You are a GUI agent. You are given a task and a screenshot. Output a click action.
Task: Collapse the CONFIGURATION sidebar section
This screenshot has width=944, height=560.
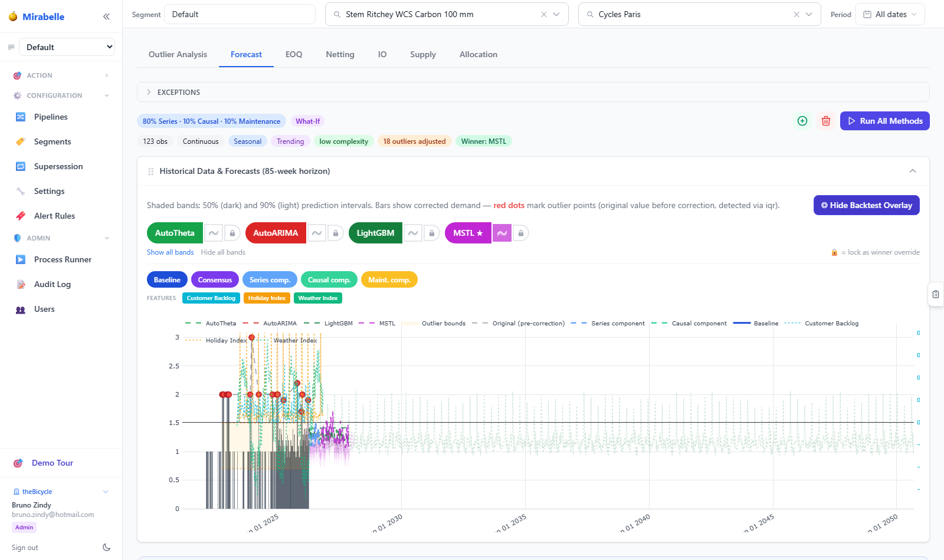pyautogui.click(x=61, y=95)
